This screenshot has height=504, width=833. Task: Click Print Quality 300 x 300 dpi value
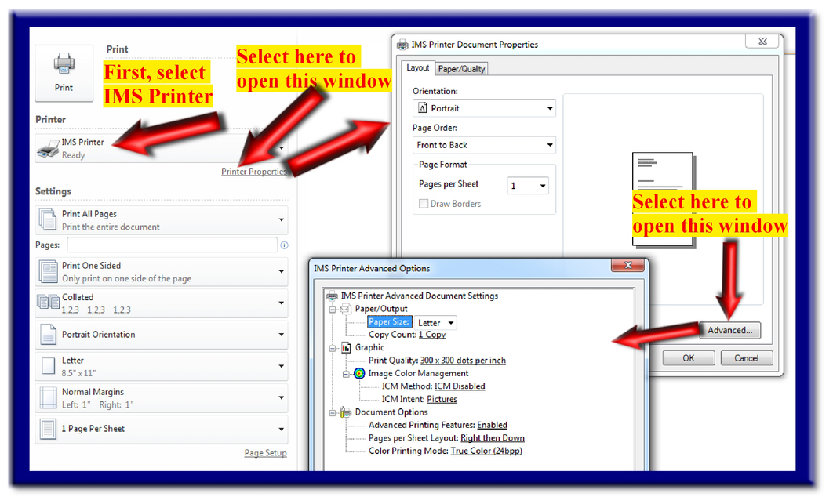point(463,361)
